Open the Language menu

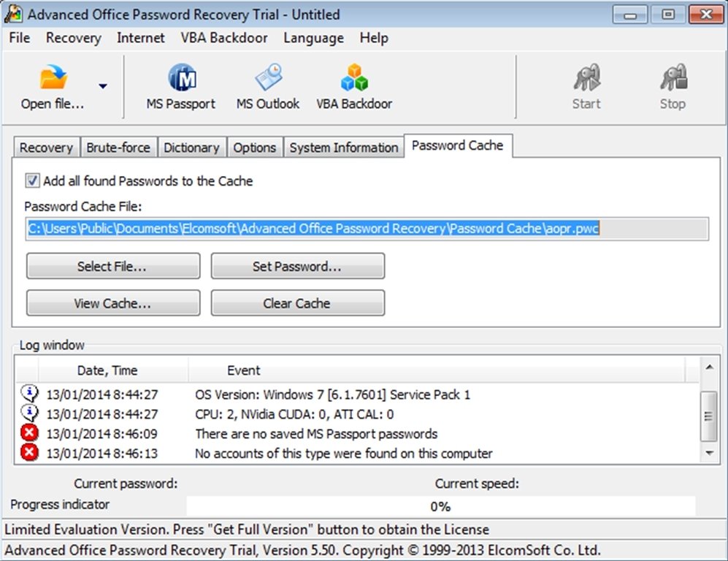point(314,37)
